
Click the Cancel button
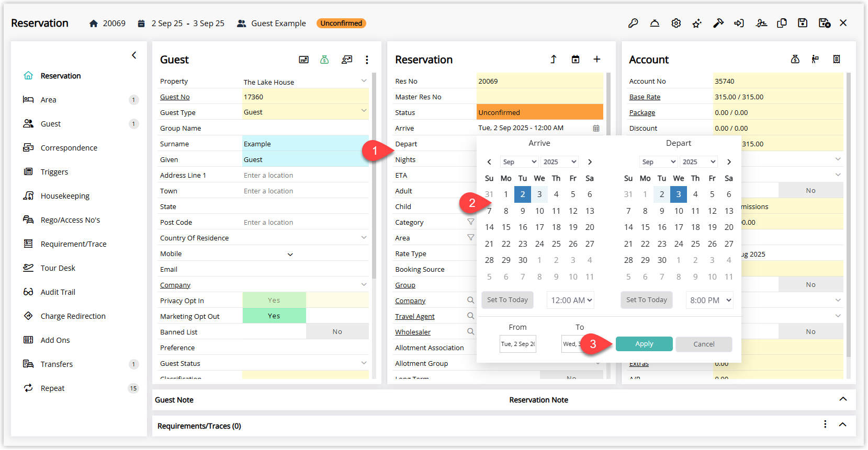coord(704,344)
